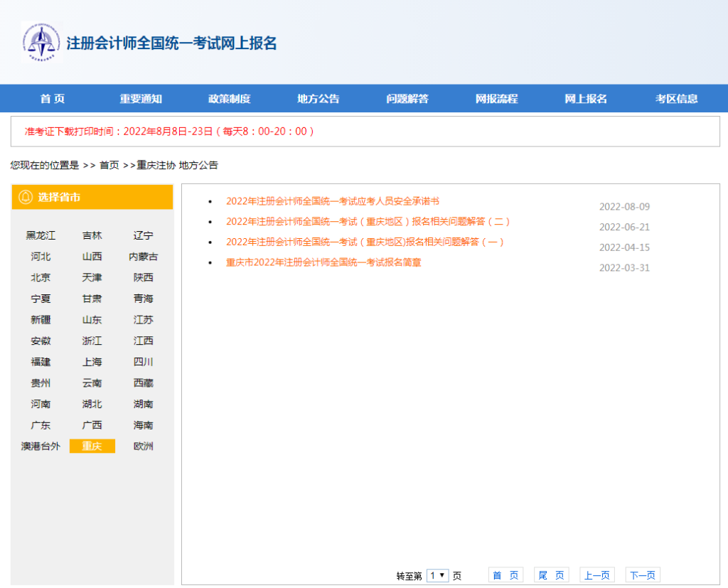The image size is (728, 588).
Task: Switch to the 考区信息 section
Action: tap(676, 99)
